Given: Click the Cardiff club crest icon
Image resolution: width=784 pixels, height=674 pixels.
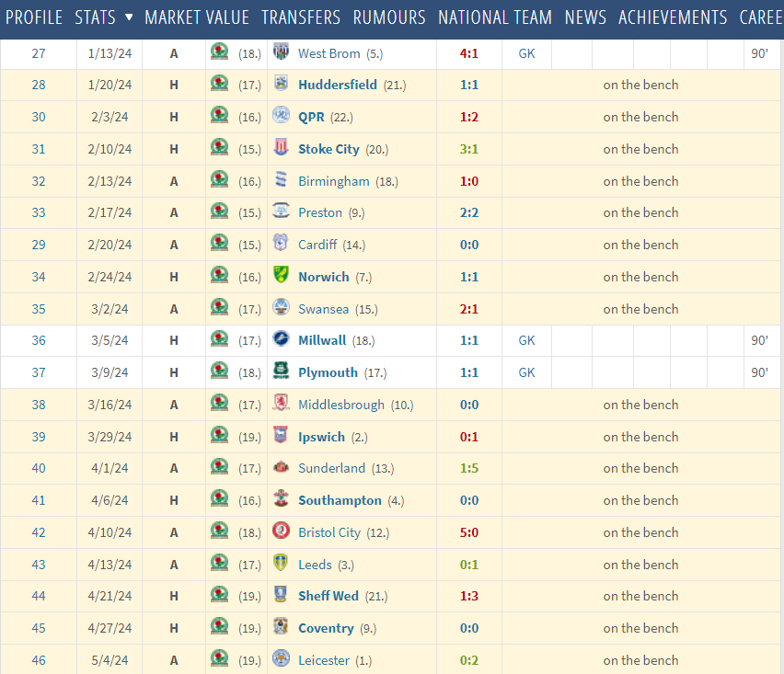Looking at the screenshot, I should (x=281, y=243).
